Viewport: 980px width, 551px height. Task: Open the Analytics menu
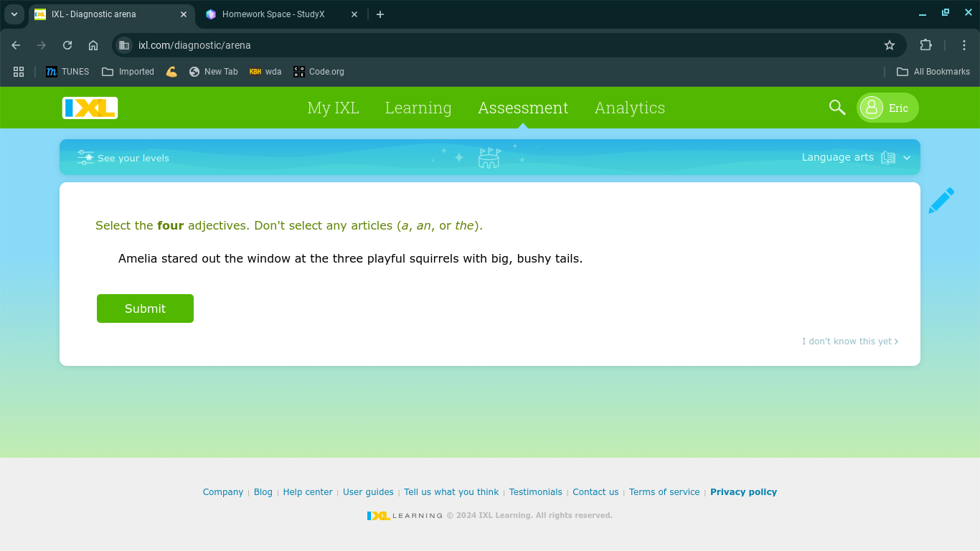(630, 108)
